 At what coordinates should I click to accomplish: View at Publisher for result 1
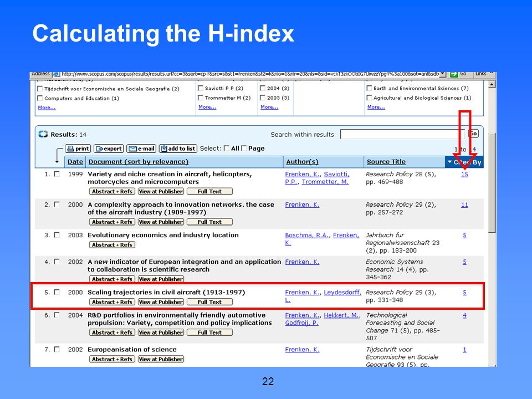click(x=161, y=191)
